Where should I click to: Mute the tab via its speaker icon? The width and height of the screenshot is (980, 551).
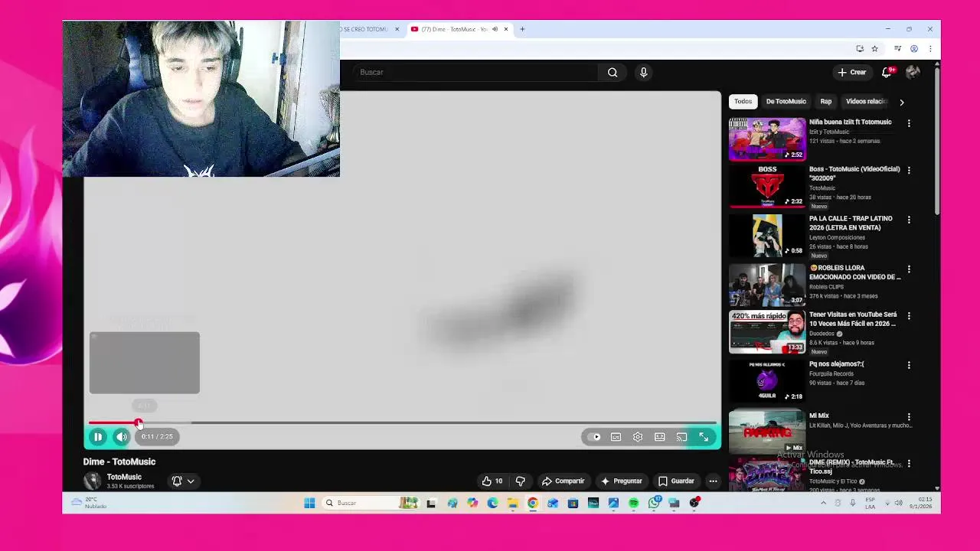495,29
